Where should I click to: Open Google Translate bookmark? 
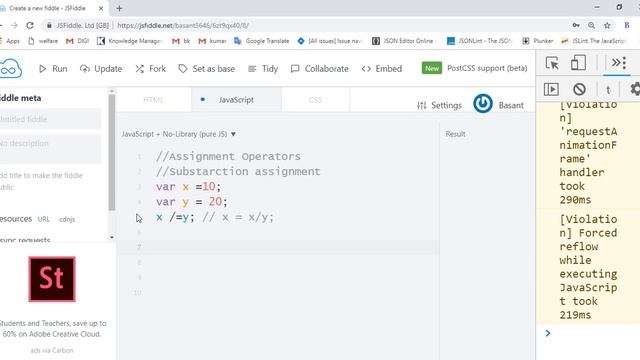(x=262, y=41)
